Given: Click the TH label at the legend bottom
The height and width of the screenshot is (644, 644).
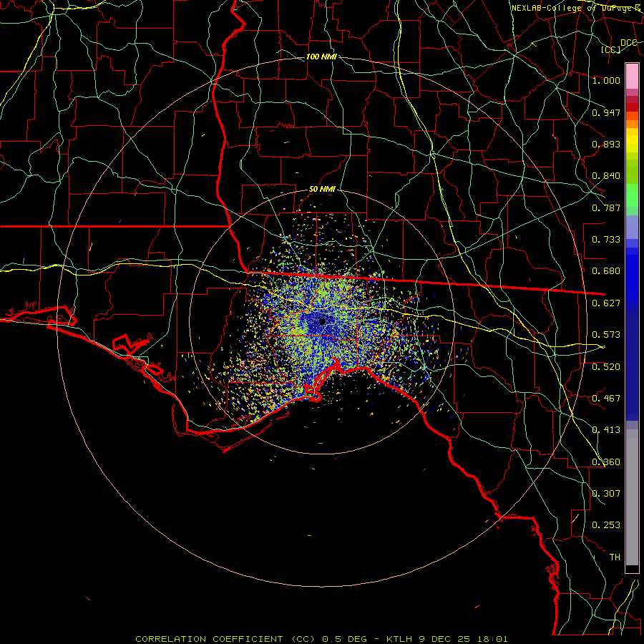Looking at the screenshot, I should [x=615, y=557].
